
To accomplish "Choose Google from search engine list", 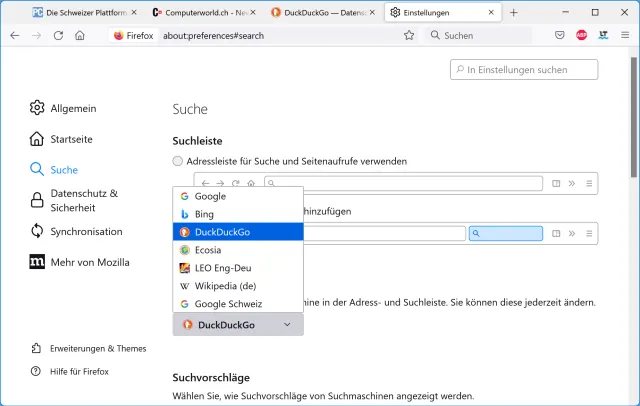I will pyautogui.click(x=238, y=196).
